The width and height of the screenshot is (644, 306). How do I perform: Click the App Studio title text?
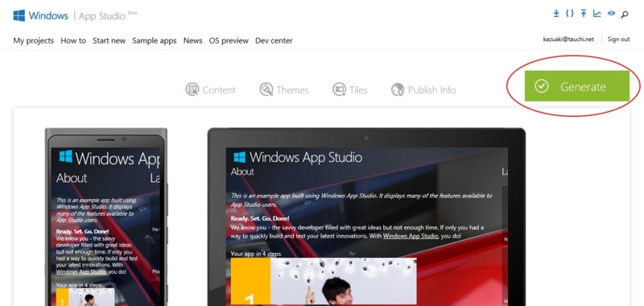click(x=102, y=16)
